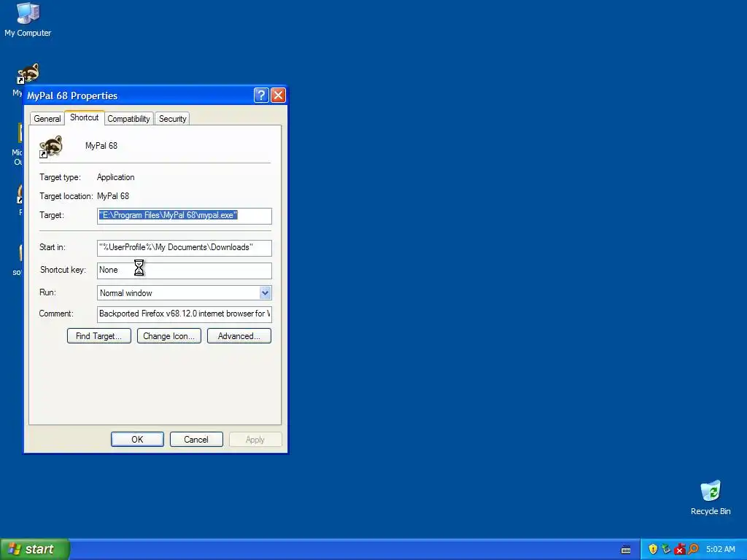Cancel the Properties dialog

coord(196,439)
